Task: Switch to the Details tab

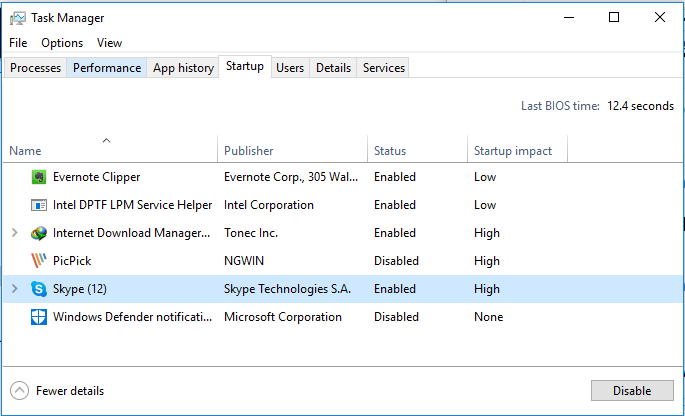Action: coord(333,68)
